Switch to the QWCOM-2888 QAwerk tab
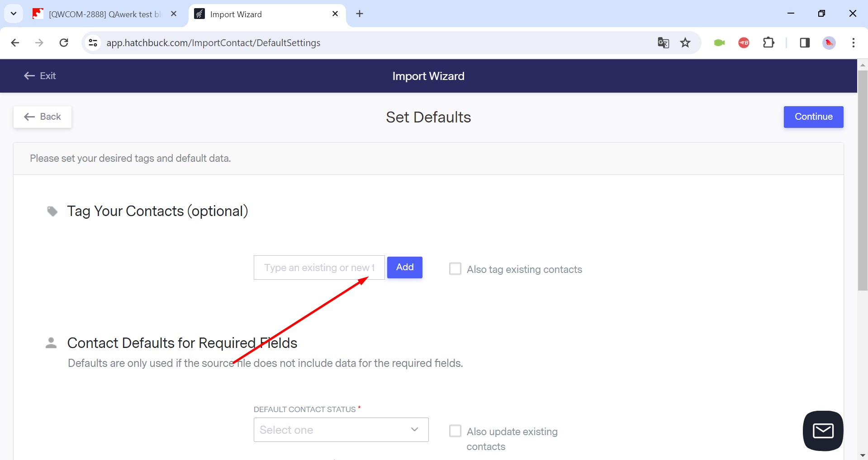This screenshot has height=460, width=868. click(105, 14)
